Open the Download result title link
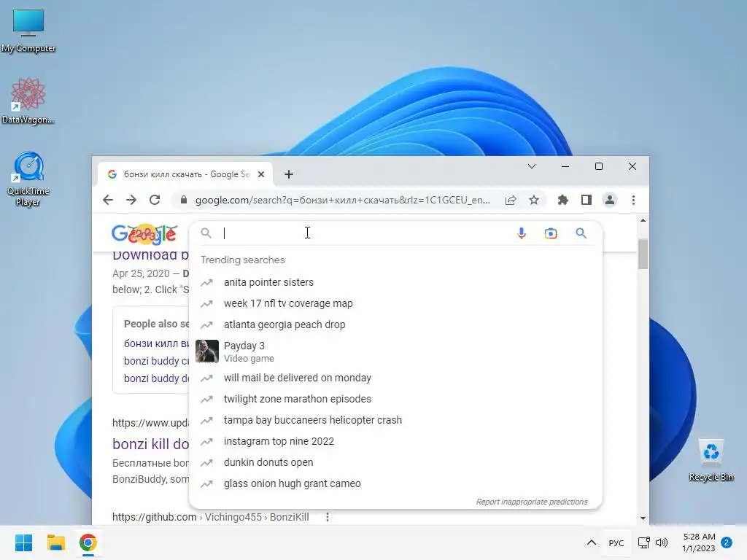The width and height of the screenshot is (747, 560). [150, 255]
